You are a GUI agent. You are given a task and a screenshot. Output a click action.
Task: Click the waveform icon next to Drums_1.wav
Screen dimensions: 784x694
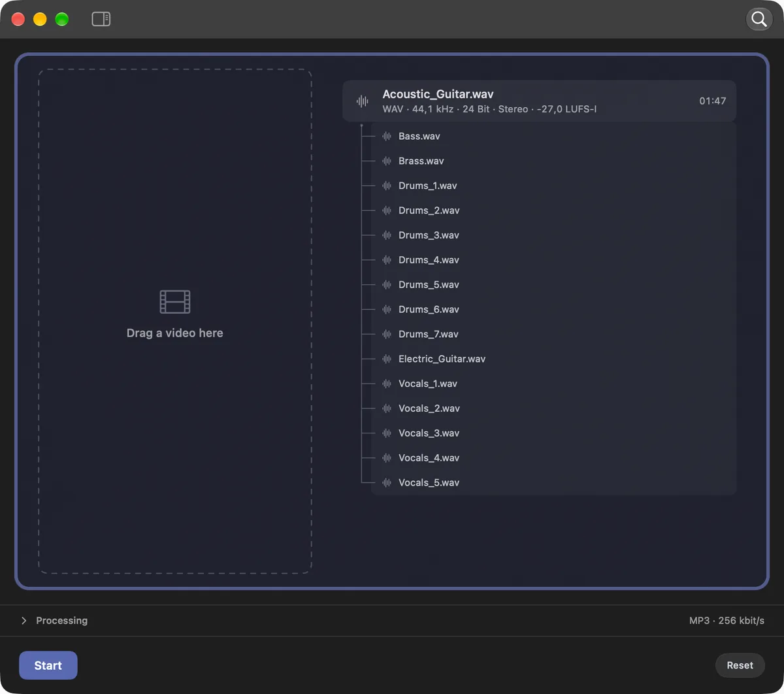click(387, 186)
